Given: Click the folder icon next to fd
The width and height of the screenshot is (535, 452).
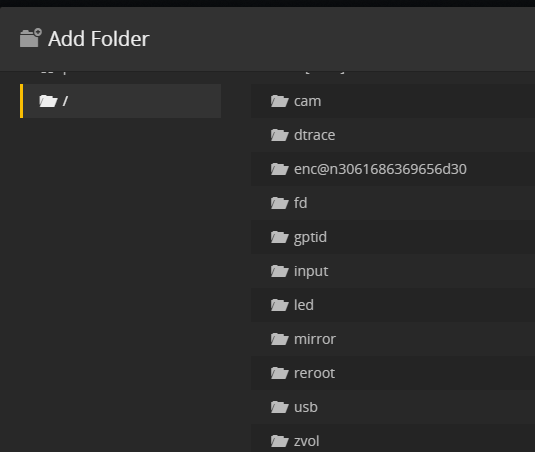Looking at the screenshot, I should click(x=280, y=203).
